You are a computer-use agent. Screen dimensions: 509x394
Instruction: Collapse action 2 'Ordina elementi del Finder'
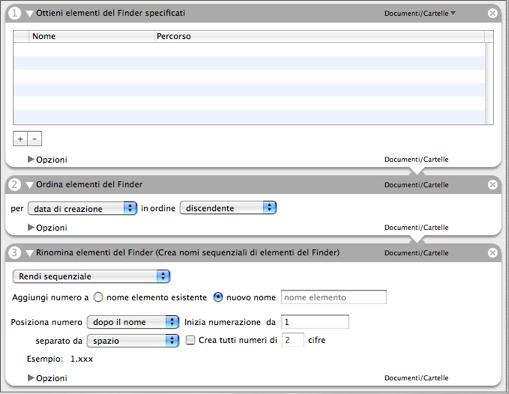click(30, 185)
